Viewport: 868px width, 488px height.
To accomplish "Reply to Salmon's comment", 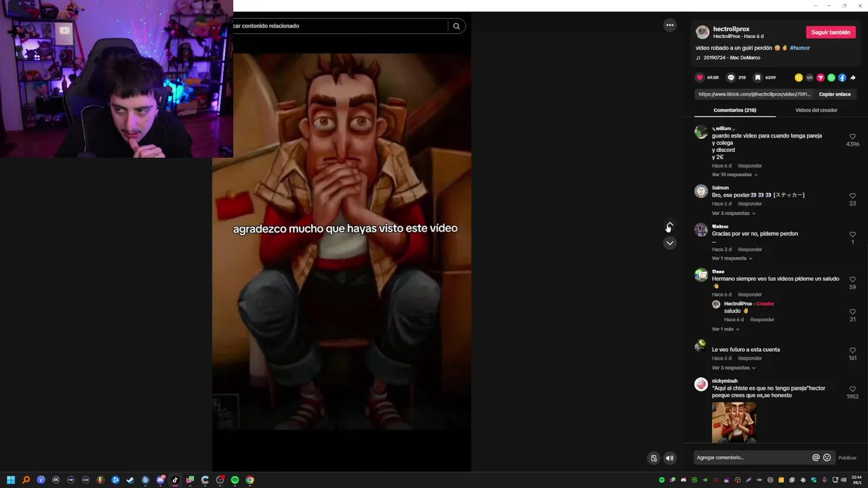I will click(750, 204).
